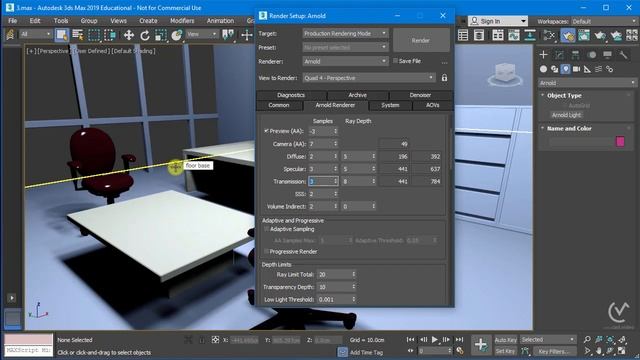This screenshot has width=640, height=360.
Task: Open the reference coordinate View dropdown
Action: (x=202, y=34)
